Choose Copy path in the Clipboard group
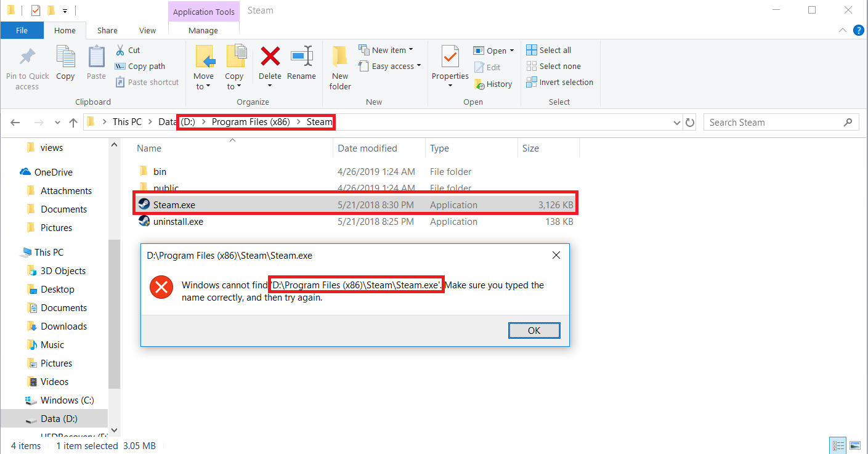 coord(140,66)
